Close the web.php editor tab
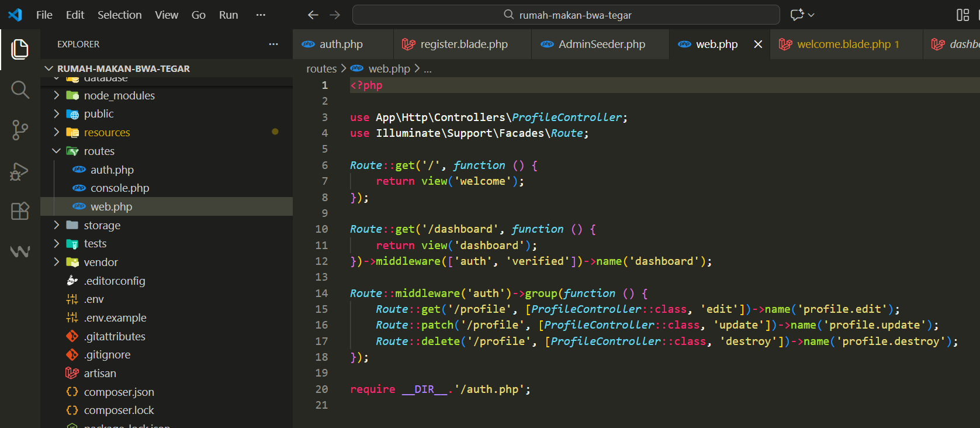The image size is (980, 428). [x=758, y=44]
